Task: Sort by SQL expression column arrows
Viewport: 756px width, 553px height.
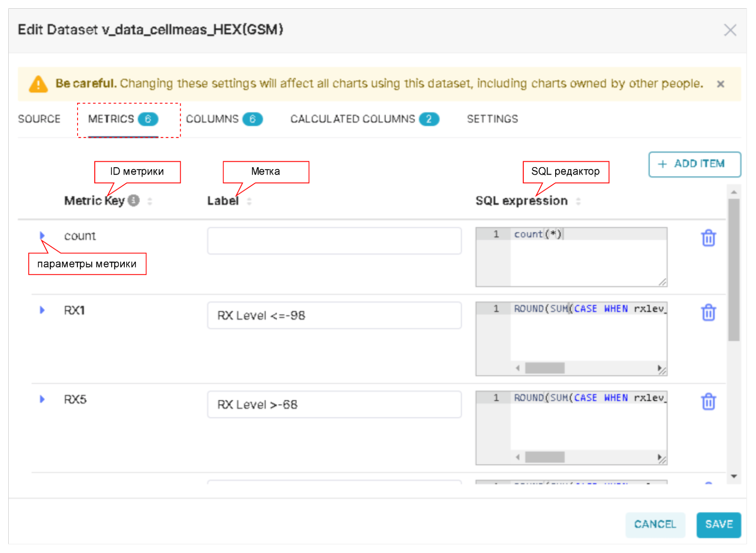Action: click(x=578, y=201)
